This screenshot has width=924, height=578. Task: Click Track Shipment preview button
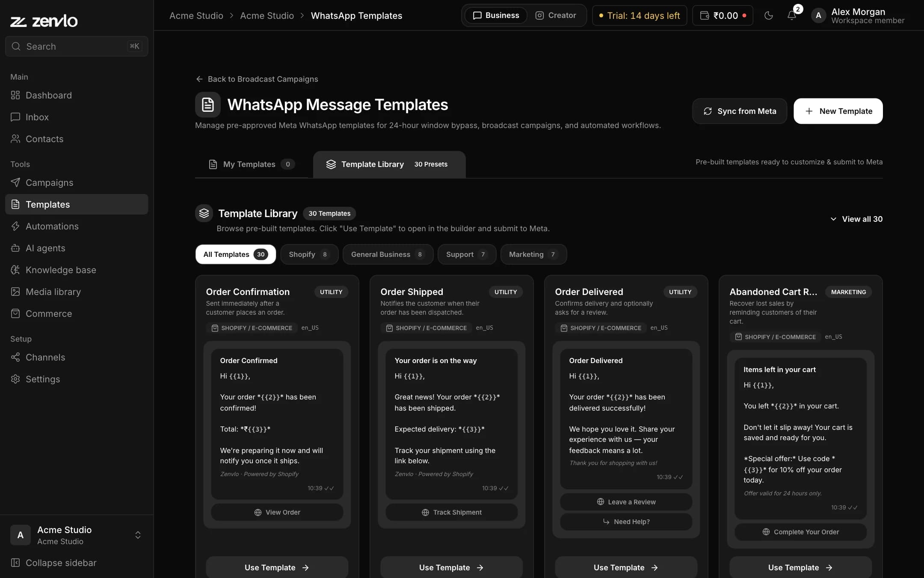(452, 512)
